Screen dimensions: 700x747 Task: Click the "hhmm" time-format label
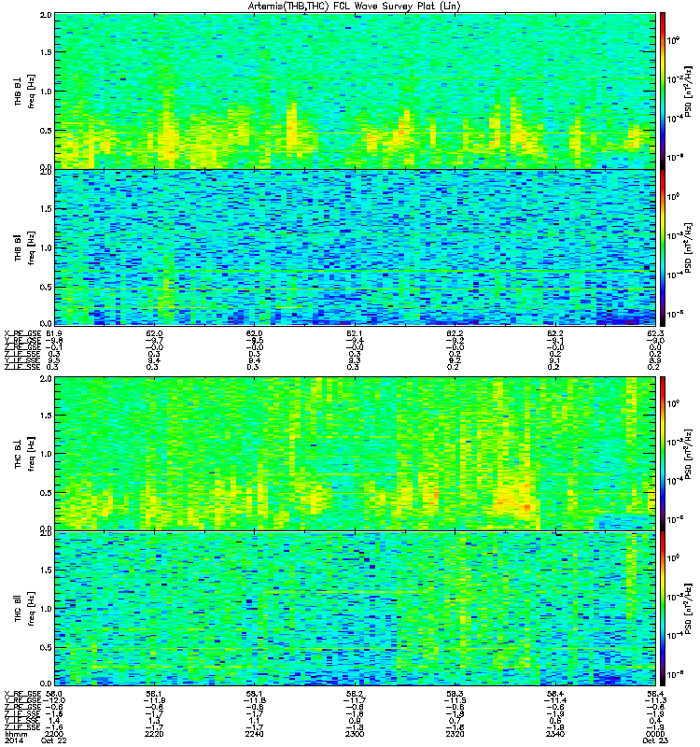(16, 734)
